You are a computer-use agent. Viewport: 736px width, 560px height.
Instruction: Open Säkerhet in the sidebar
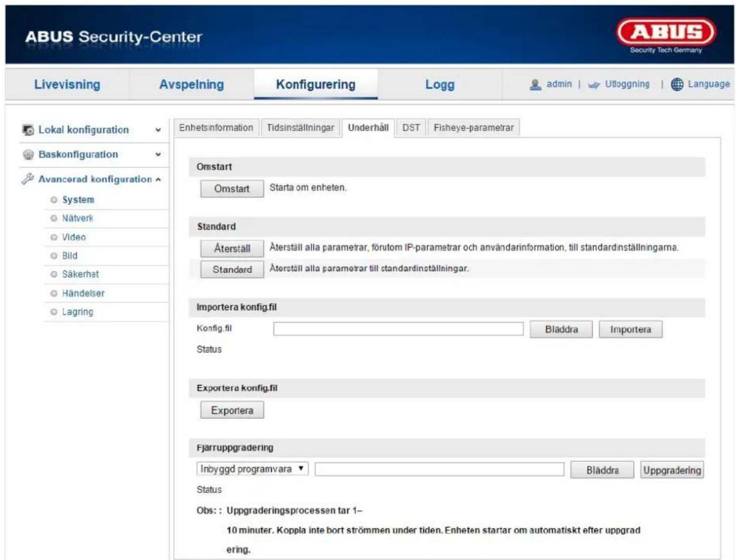click(80, 275)
